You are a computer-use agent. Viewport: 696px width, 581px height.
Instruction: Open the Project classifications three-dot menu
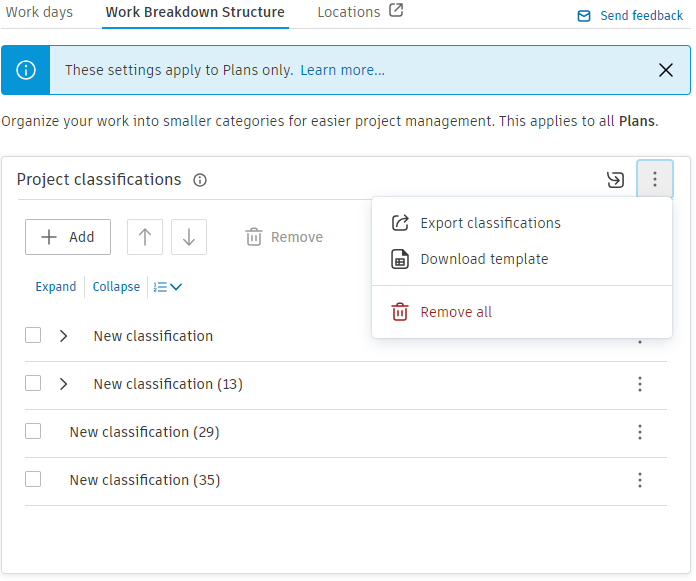pyautogui.click(x=655, y=180)
